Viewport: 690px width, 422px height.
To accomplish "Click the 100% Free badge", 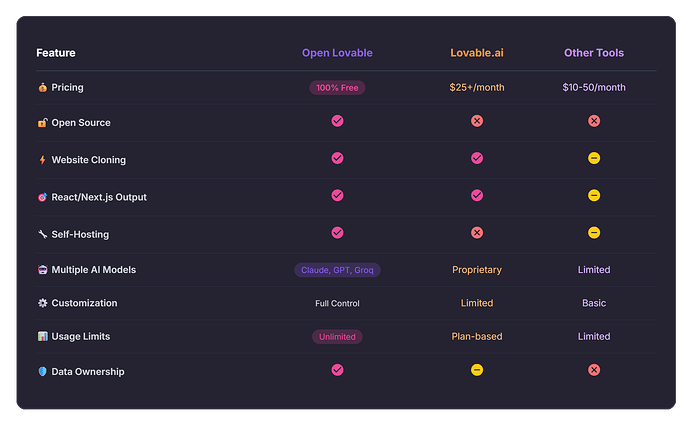I will pyautogui.click(x=337, y=88).
